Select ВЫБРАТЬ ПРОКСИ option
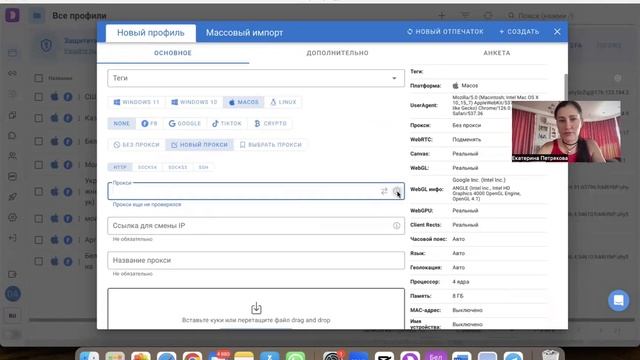The height and width of the screenshot is (360, 640). 271,144
